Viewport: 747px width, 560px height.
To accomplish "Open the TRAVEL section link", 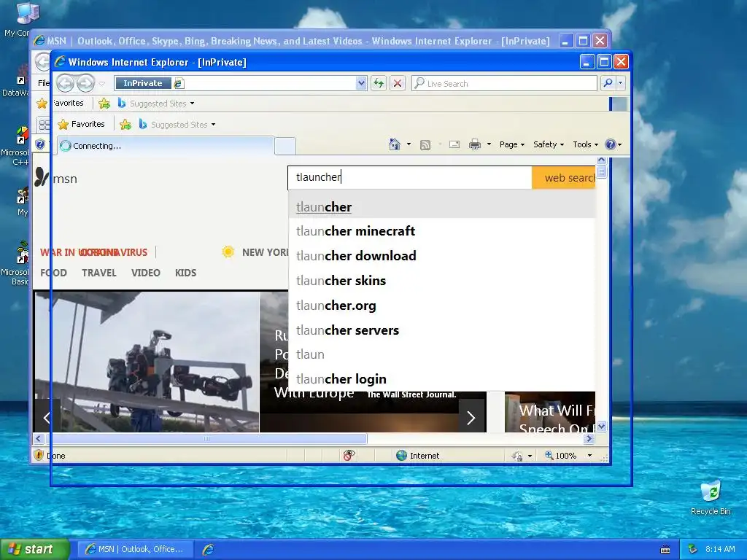I will pyautogui.click(x=99, y=273).
